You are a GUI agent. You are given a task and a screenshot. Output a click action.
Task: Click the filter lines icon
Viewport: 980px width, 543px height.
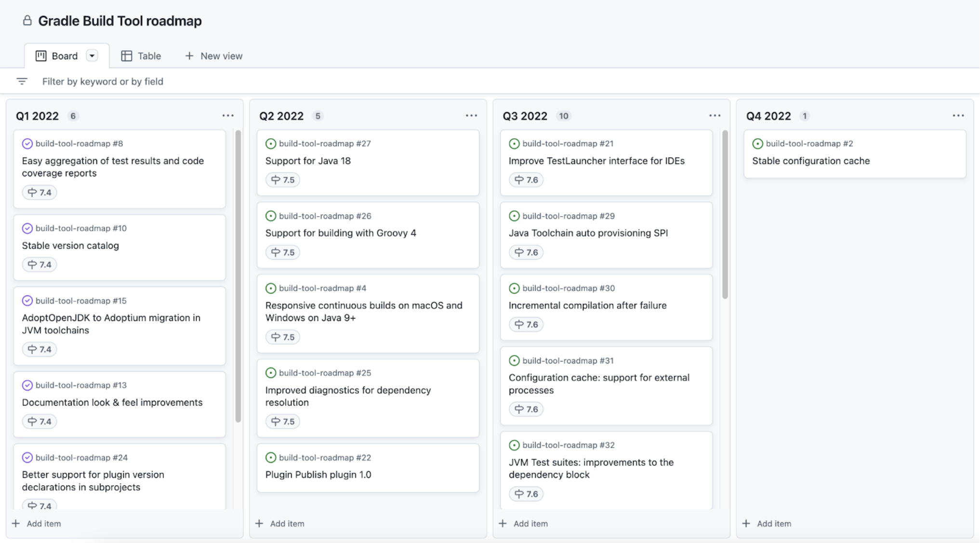[22, 81]
